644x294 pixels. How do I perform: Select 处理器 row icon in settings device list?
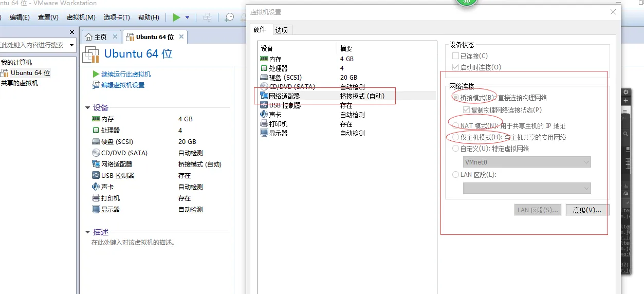264,68
